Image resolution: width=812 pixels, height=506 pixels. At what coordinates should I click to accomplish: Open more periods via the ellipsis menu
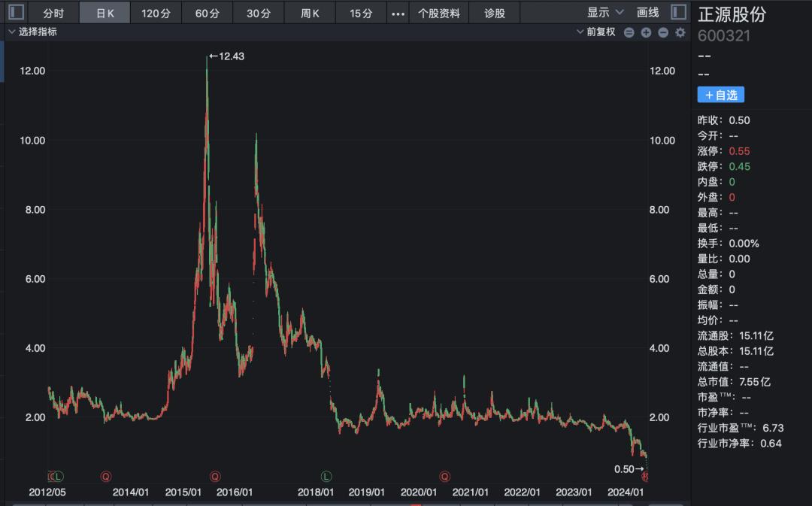click(398, 12)
